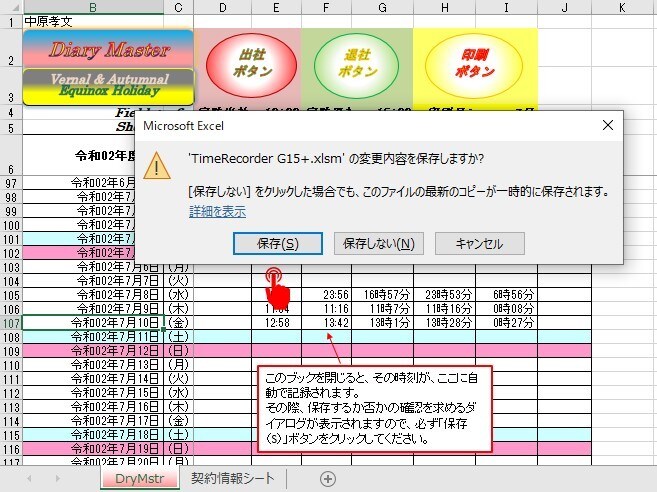Viewport: 657px width, 492px height.
Task: Select column D header
Action: coord(222,7)
